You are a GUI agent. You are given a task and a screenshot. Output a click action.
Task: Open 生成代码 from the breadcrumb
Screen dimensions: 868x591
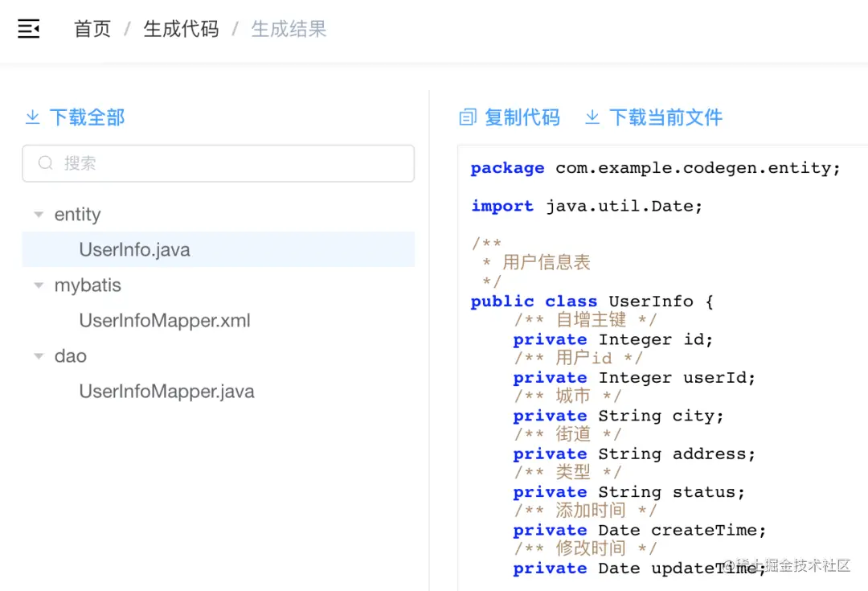[x=180, y=29]
